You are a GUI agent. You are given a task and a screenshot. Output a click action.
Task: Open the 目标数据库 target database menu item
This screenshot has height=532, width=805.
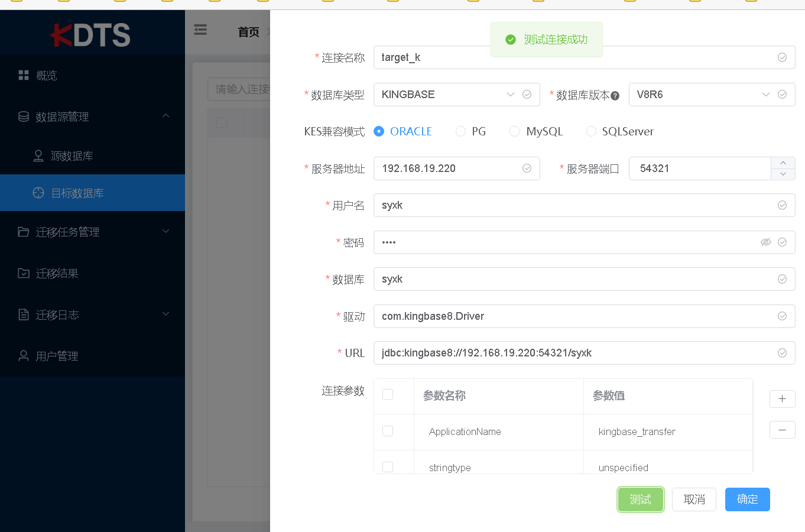click(92, 193)
